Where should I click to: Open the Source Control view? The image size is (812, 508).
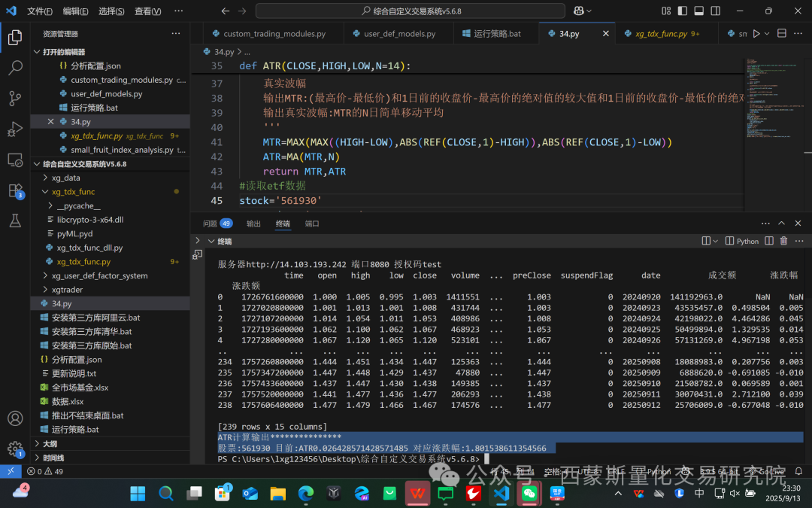click(x=15, y=99)
